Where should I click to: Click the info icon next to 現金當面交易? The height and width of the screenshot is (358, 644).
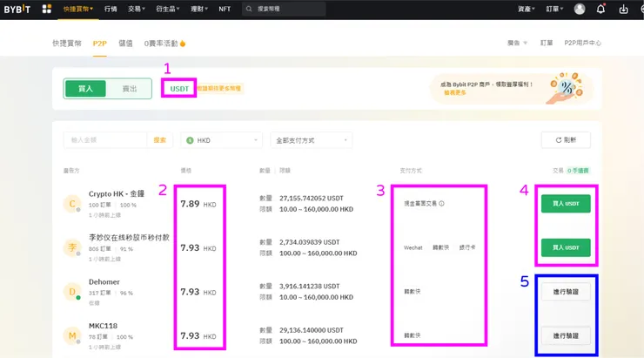click(441, 204)
